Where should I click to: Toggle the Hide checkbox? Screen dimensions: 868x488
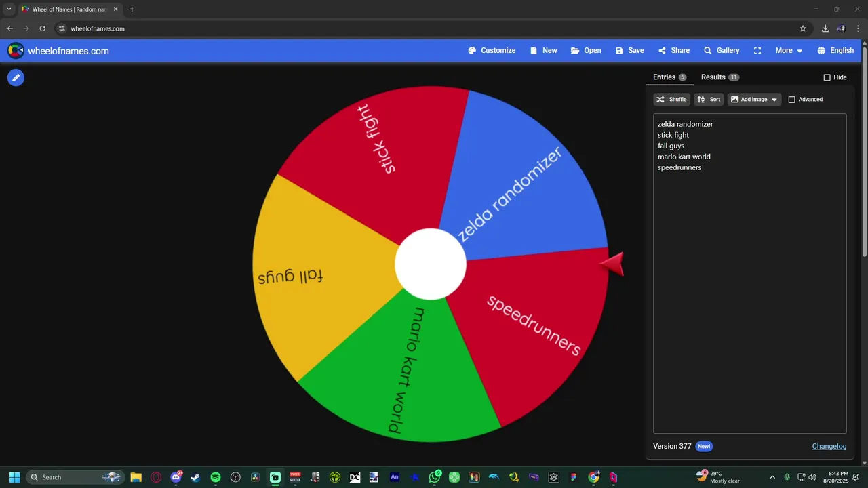pyautogui.click(x=827, y=77)
